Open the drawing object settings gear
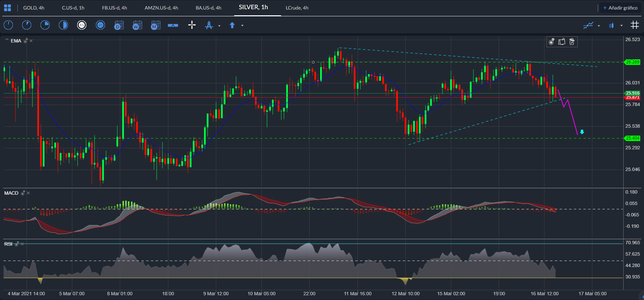Image resolution: width=644 pixels, height=300 pixels. point(552,41)
